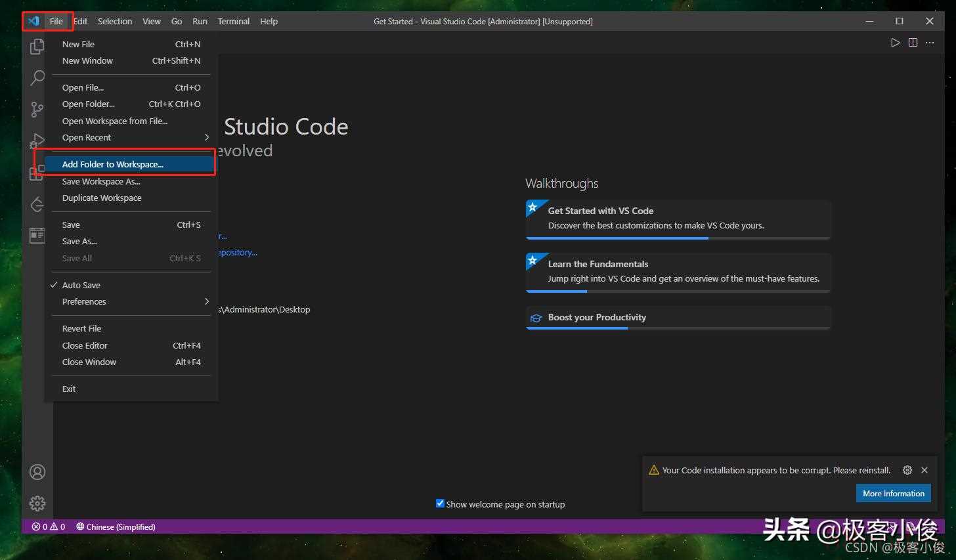This screenshot has height=560, width=956.
Task: Open the Go menu
Action: (x=177, y=21)
